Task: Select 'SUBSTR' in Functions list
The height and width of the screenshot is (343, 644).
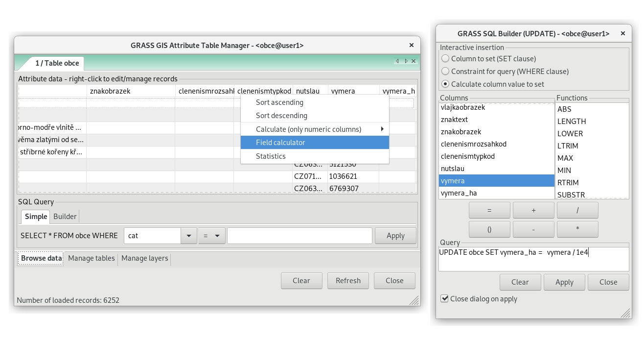Action: tap(592, 194)
